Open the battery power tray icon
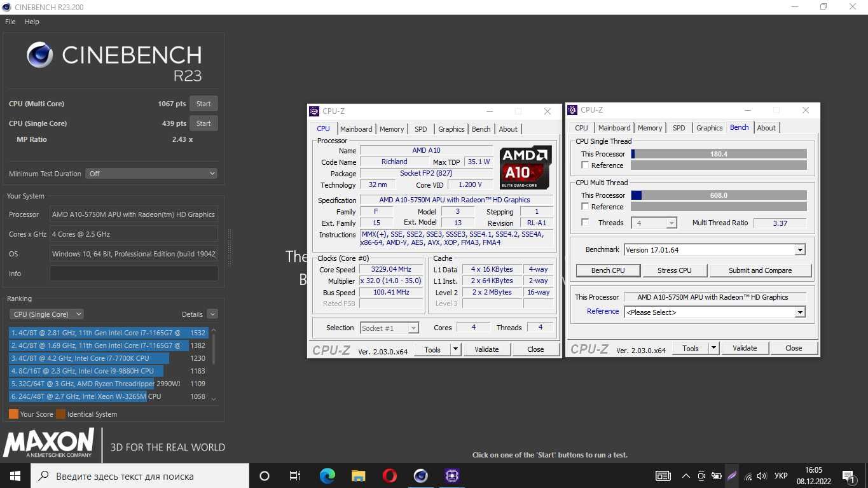Image resolution: width=868 pixels, height=488 pixels. (717, 476)
